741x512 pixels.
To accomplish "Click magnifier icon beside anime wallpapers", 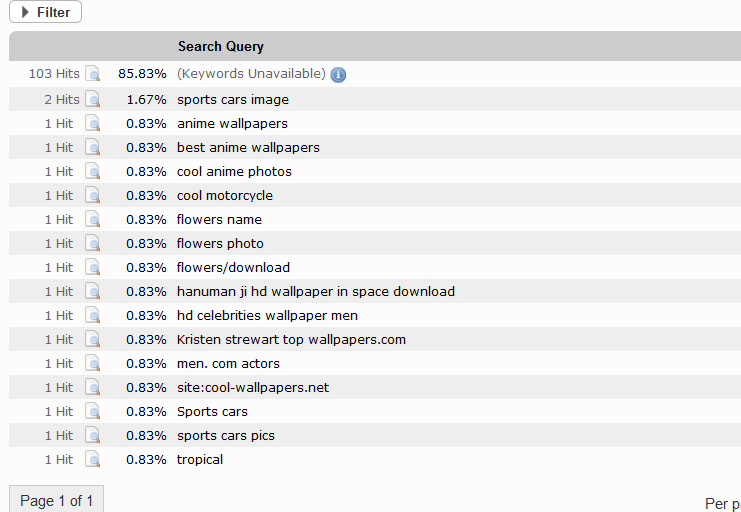I will (x=93, y=123).
